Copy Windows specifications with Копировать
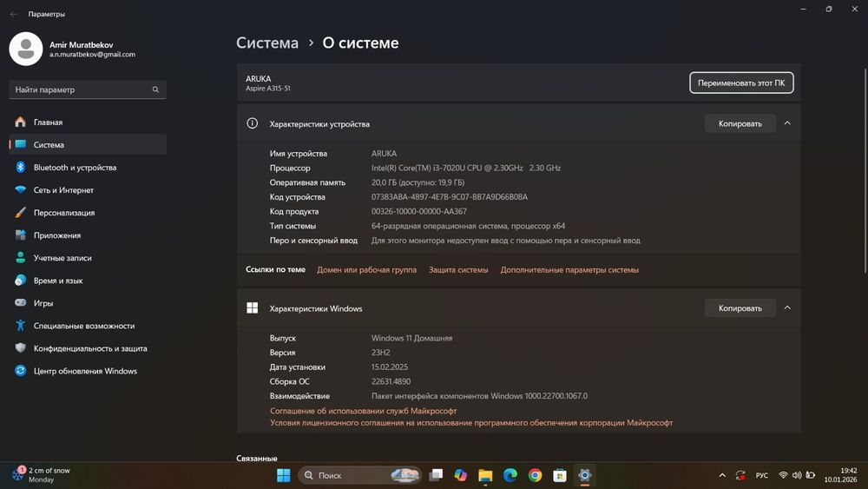The image size is (868, 489). point(740,308)
